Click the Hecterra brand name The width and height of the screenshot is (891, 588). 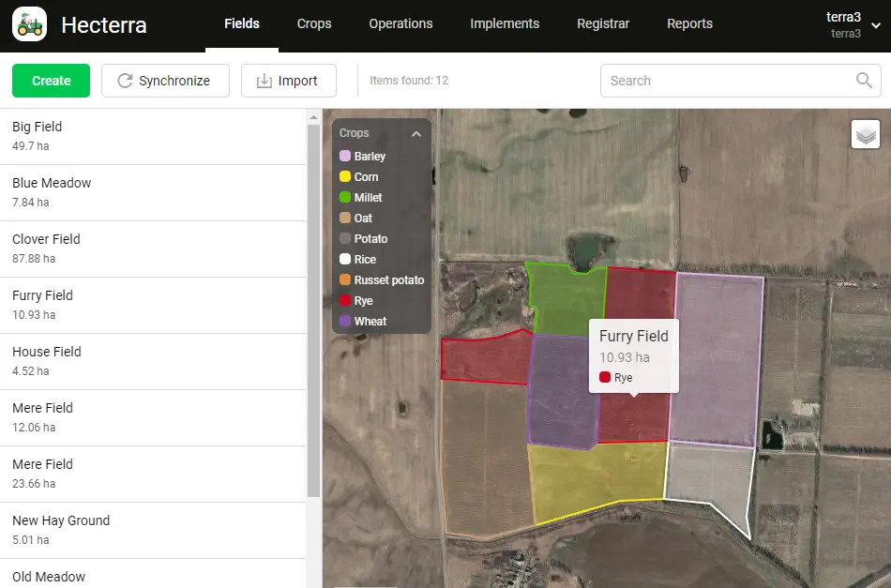[104, 25]
